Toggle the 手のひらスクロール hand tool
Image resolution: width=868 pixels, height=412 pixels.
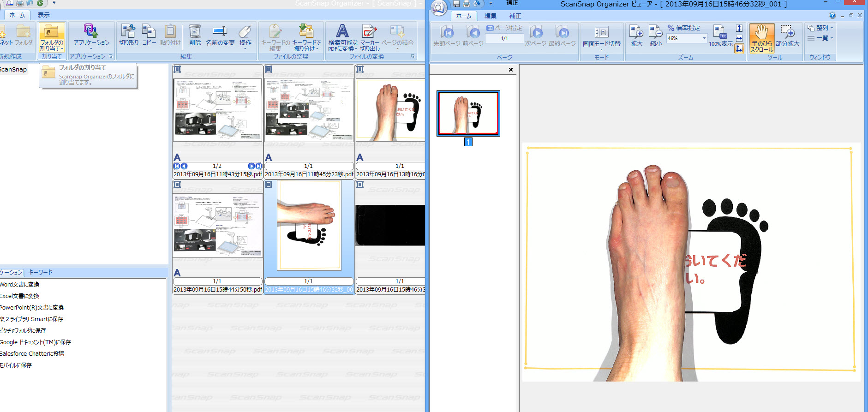pos(762,38)
